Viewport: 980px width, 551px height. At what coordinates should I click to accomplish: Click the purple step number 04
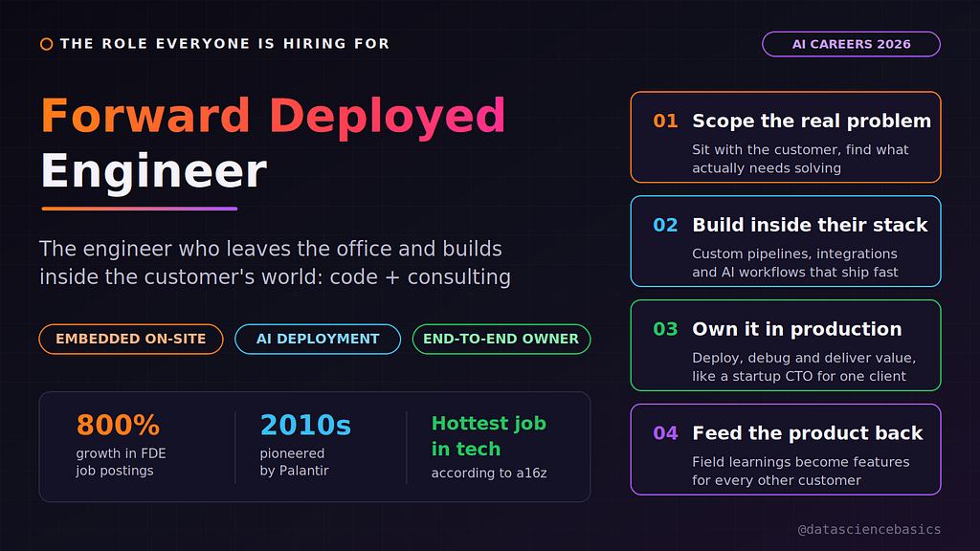[666, 433]
